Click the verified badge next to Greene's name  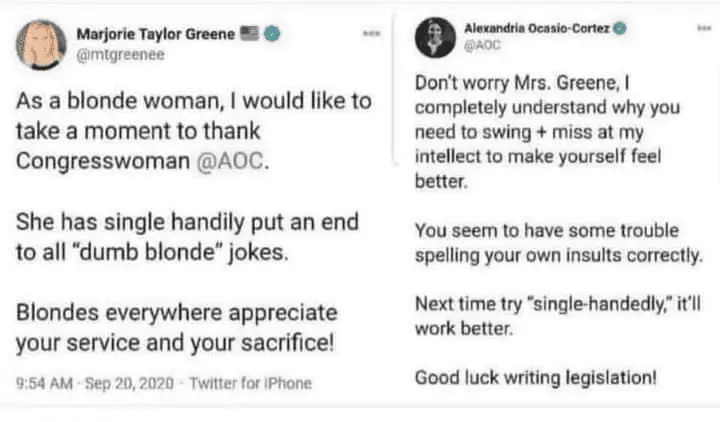(x=272, y=34)
